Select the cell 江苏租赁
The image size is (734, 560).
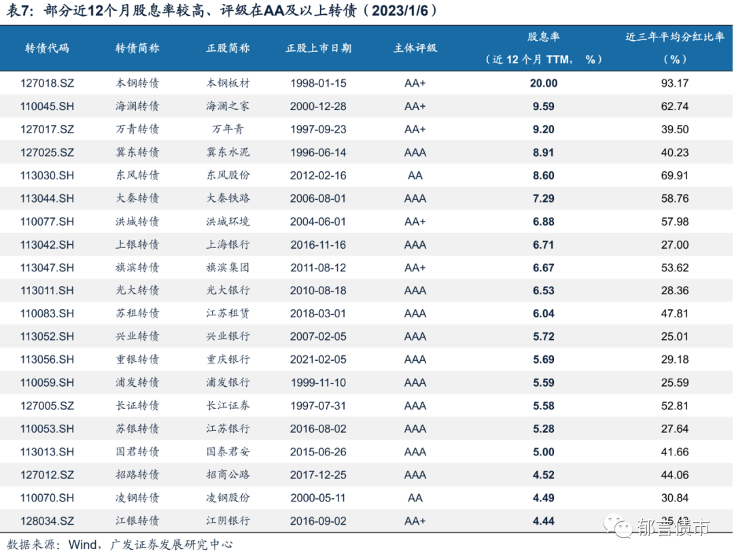(228, 314)
